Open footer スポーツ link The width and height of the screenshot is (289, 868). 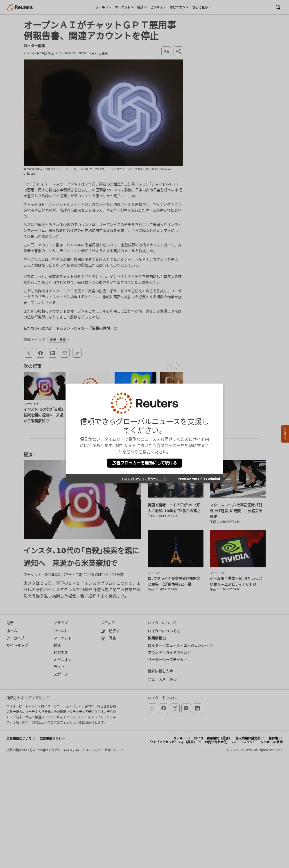[x=61, y=674]
